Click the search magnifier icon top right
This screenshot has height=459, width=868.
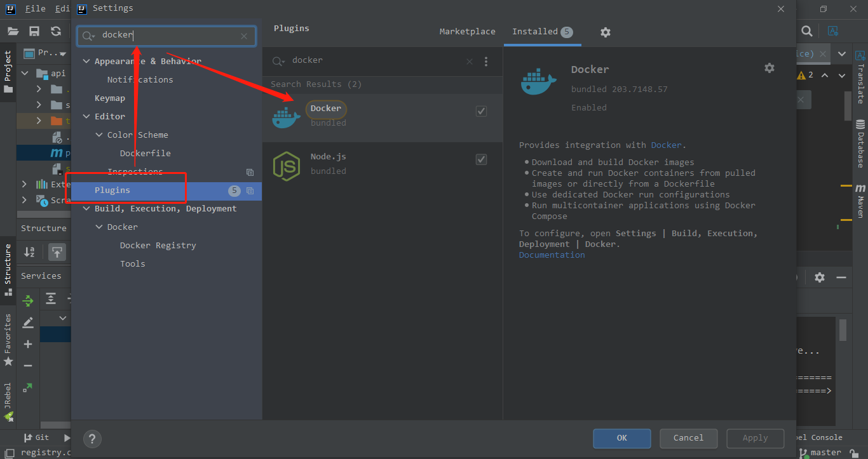(x=807, y=30)
